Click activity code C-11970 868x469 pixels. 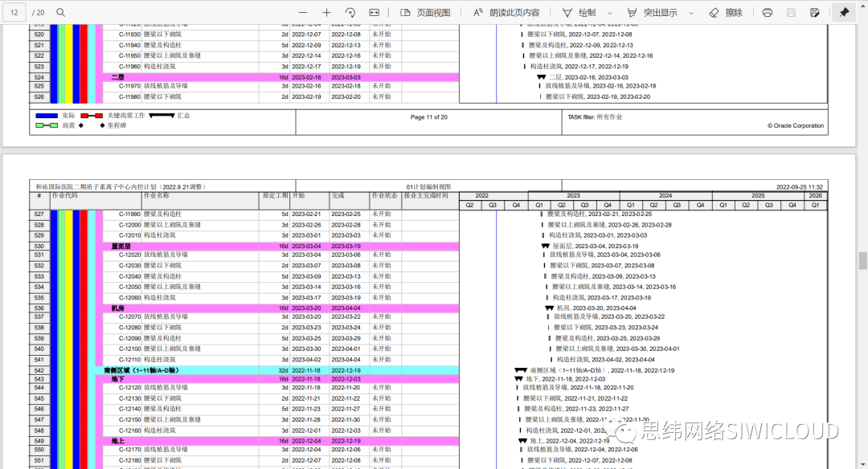129,86
